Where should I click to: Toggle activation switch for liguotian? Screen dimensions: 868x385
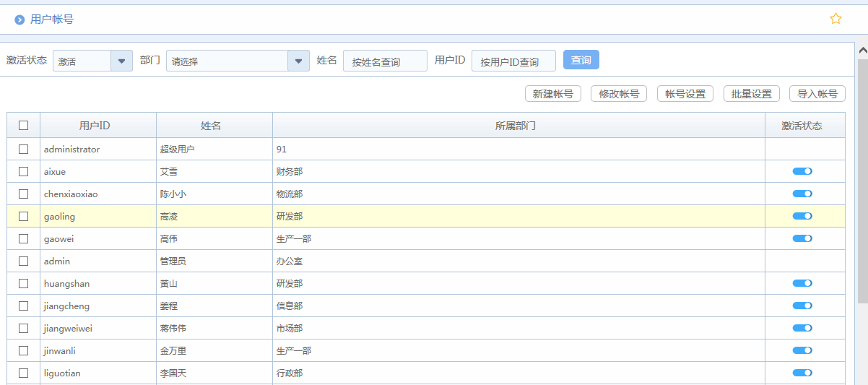point(802,373)
